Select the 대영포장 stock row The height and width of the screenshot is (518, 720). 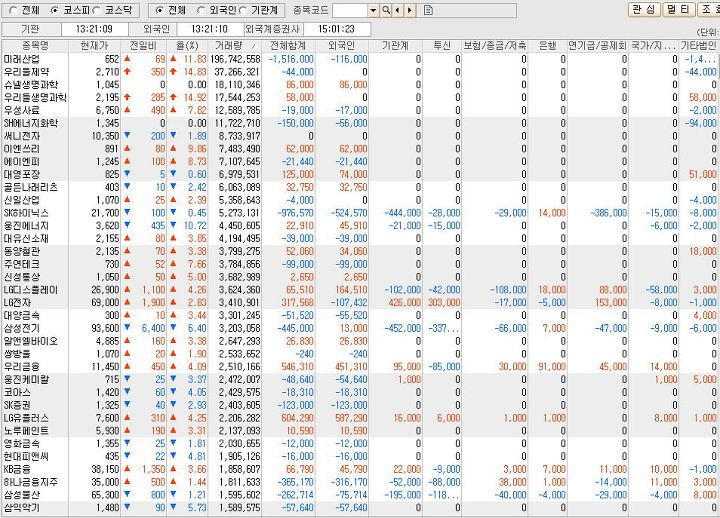point(360,175)
